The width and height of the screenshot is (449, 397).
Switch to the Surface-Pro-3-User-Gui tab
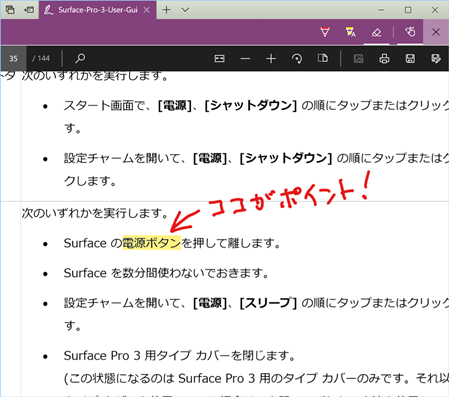tap(97, 10)
